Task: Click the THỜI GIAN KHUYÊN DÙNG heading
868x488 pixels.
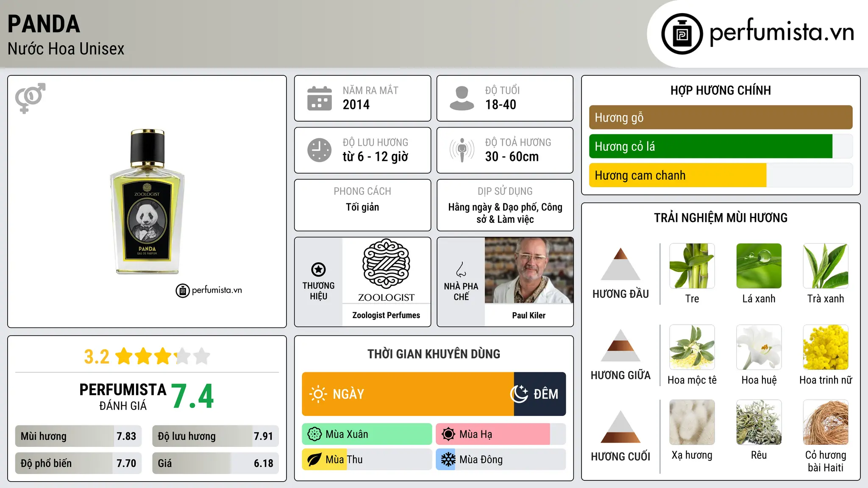Action: [x=434, y=354]
